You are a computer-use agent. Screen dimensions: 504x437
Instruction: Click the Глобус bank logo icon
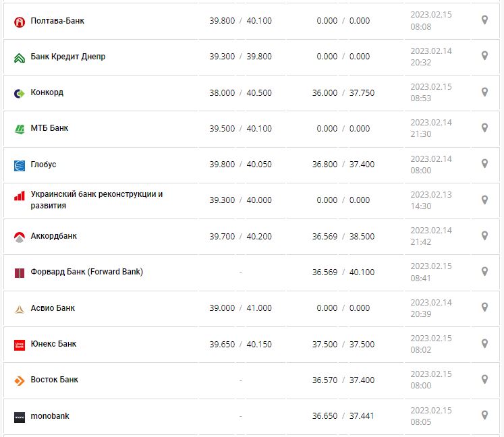point(20,165)
